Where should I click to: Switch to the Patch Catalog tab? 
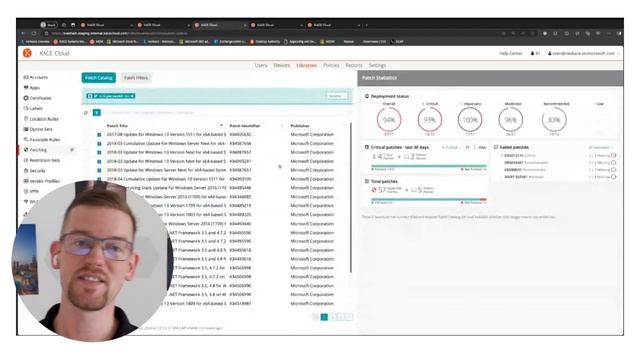point(99,78)
